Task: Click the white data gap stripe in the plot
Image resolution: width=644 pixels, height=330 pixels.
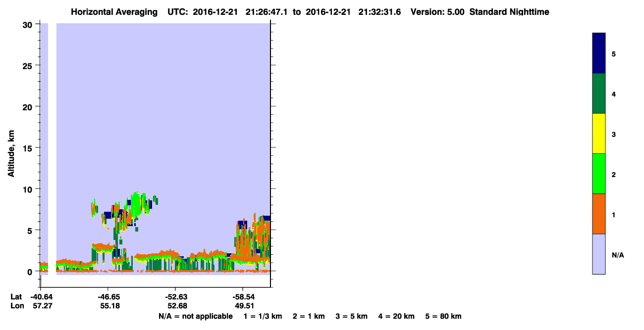Action: pyautogui.click(x=52, y=148)
